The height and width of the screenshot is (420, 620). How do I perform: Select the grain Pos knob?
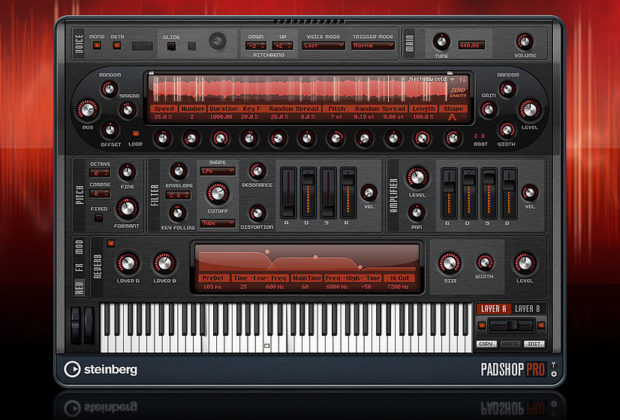point(87,110)
